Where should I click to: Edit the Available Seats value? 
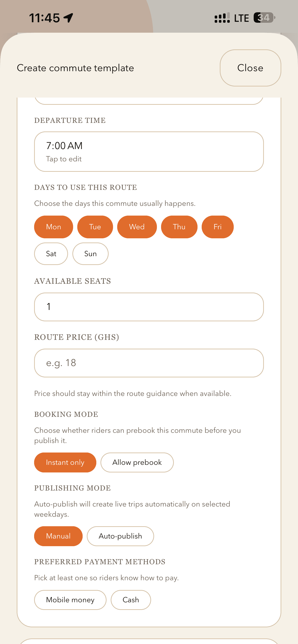coord(149,307)
